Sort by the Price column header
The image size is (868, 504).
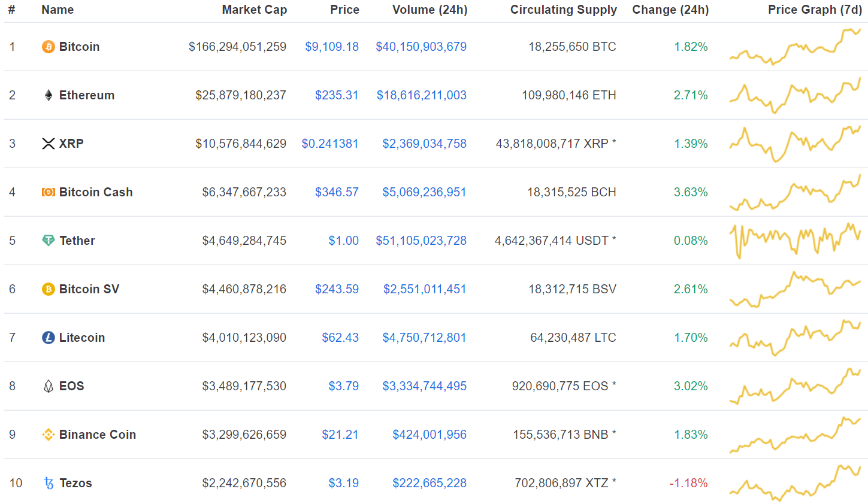(345, 10)
